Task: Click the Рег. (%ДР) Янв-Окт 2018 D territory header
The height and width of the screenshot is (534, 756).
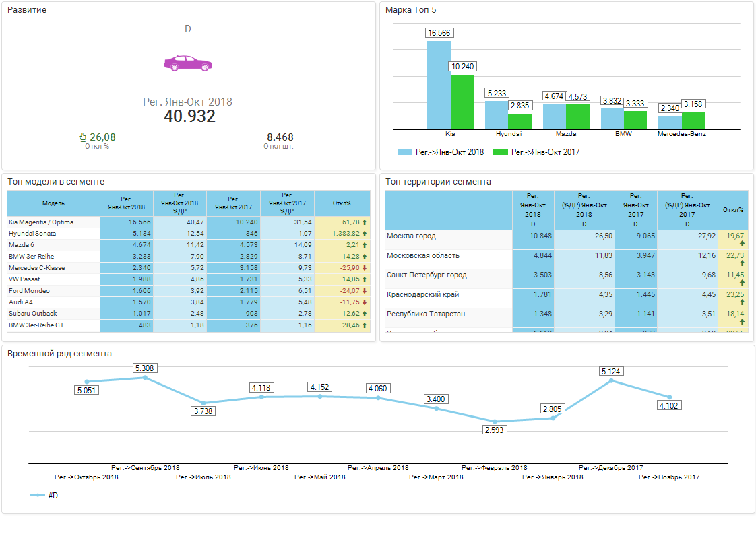Action: (x=584, y=210)
